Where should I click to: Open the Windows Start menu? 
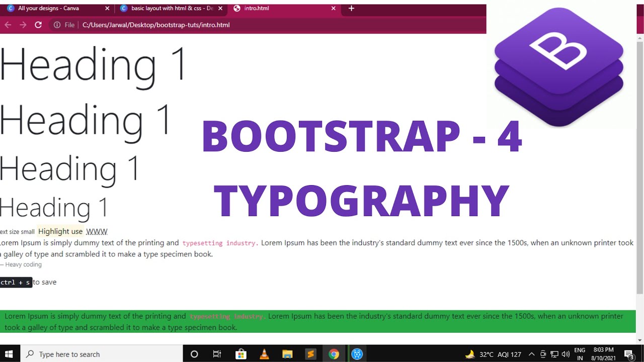tap(9, 354)
